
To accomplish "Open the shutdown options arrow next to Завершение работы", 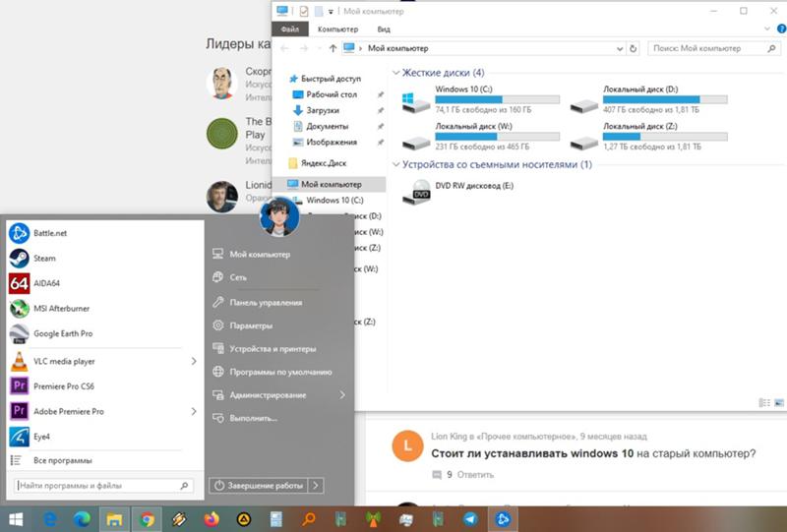I will pos(316,486).
